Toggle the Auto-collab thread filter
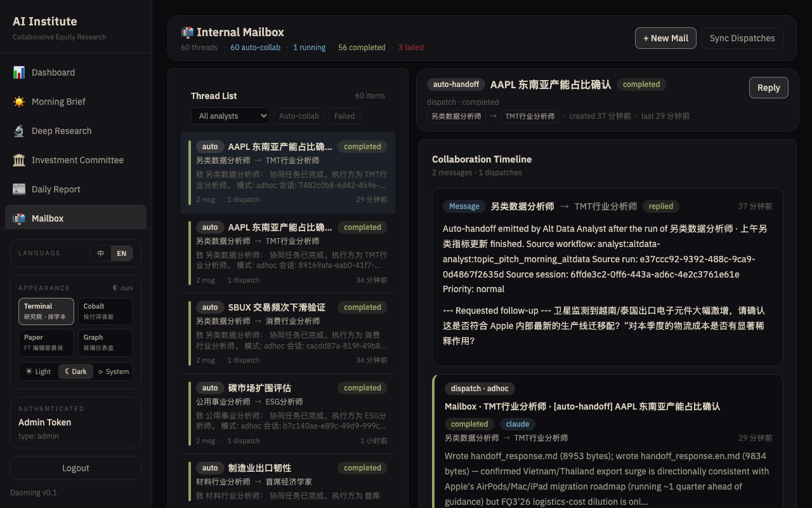812x508 pixels. (299, 116)
